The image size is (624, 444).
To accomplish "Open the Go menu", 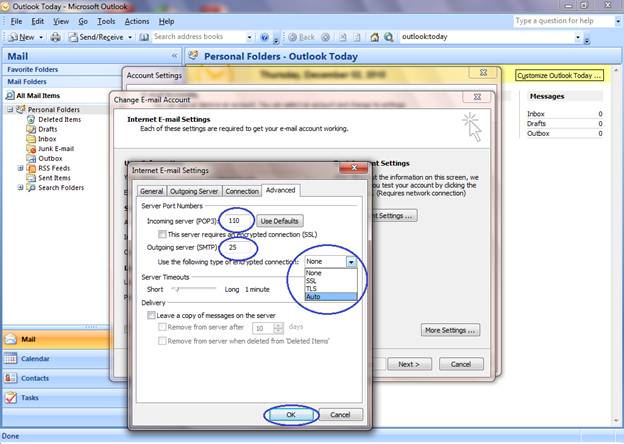I will [83, 21].
